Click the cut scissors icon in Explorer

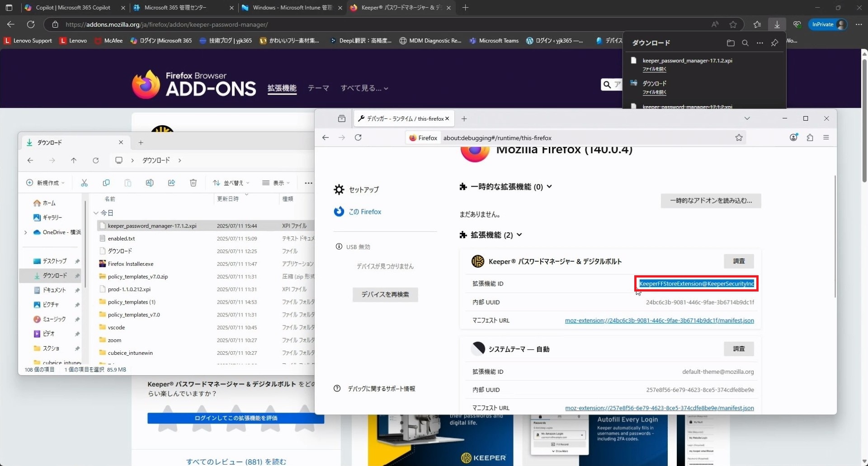click(x=84, y=183)
